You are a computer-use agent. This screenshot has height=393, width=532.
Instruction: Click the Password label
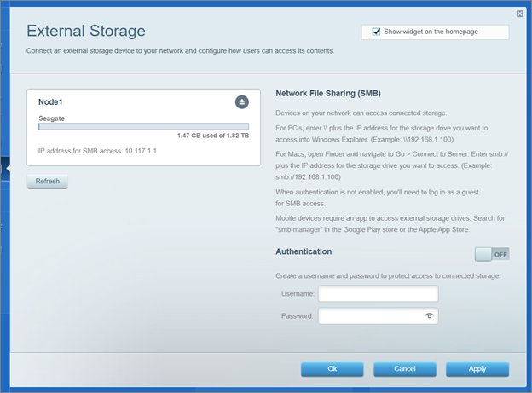tap(297, 316)
